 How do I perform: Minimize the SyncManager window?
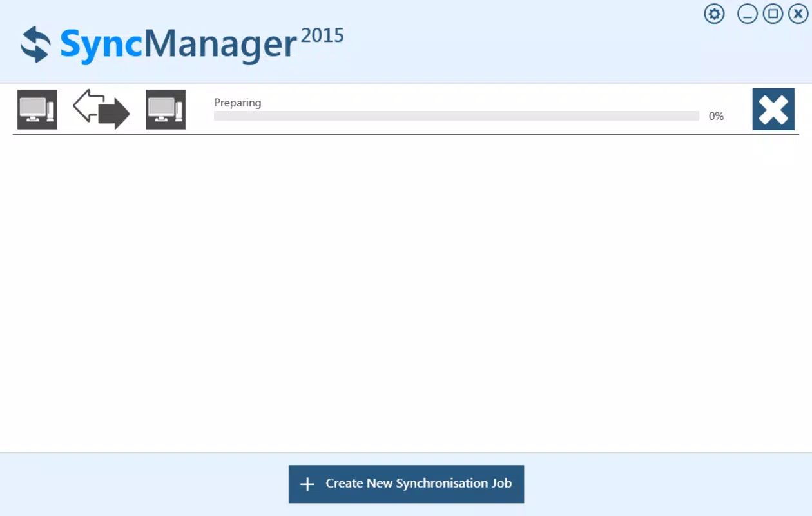[x=748, y=14]
